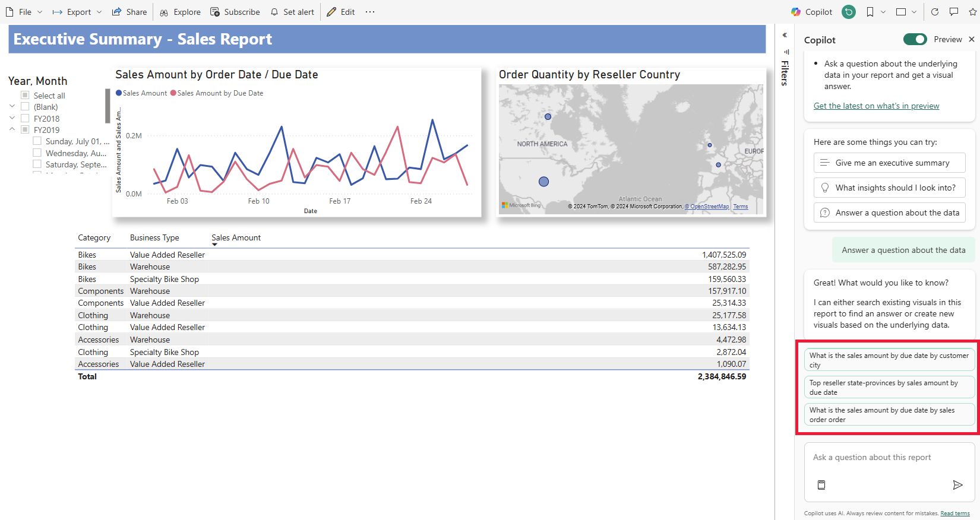
Task: Click the comments icon
Action: coord(954,12)
